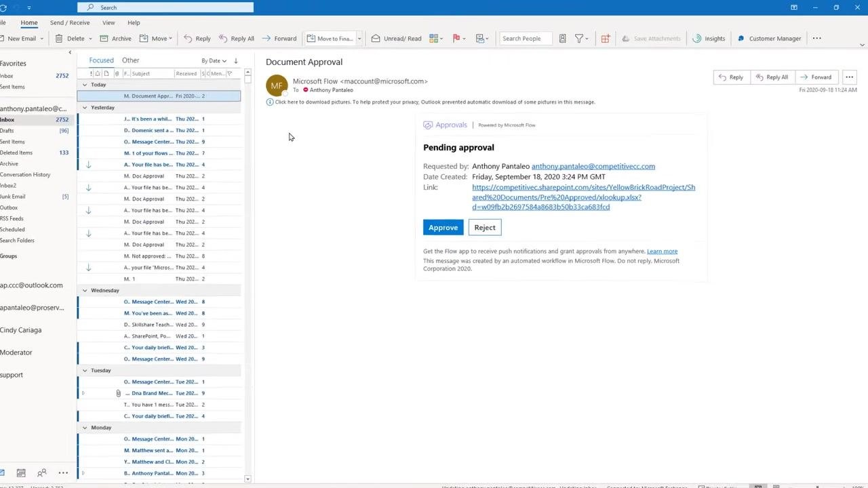Click the Get Add-ins icon
Screen dimensions: 868x488
[606, 39]
